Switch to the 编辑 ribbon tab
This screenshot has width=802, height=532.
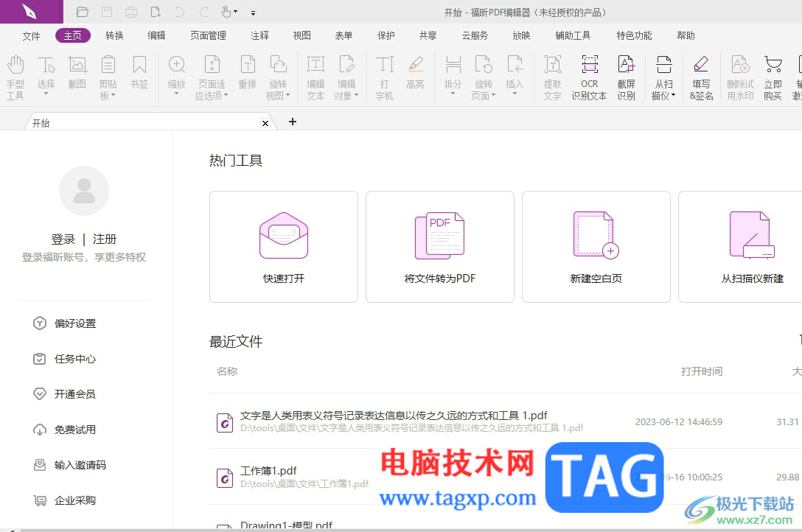(x=156, y=35)
